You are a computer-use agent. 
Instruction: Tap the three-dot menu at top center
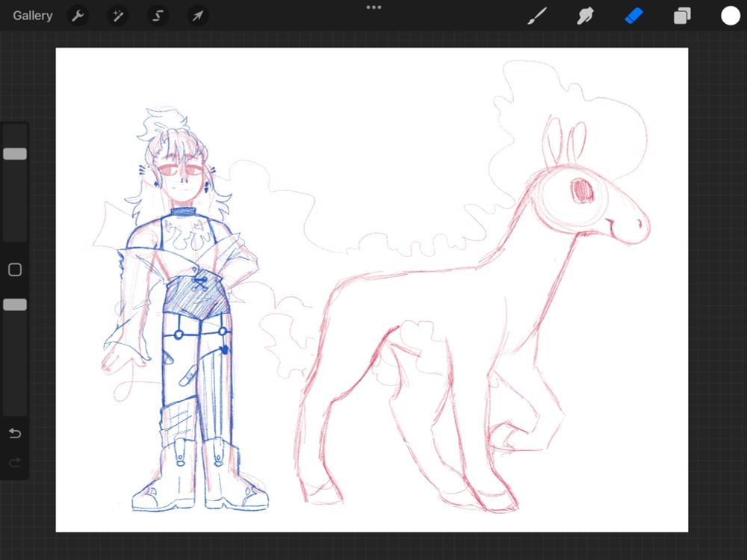tap(373, 7)
